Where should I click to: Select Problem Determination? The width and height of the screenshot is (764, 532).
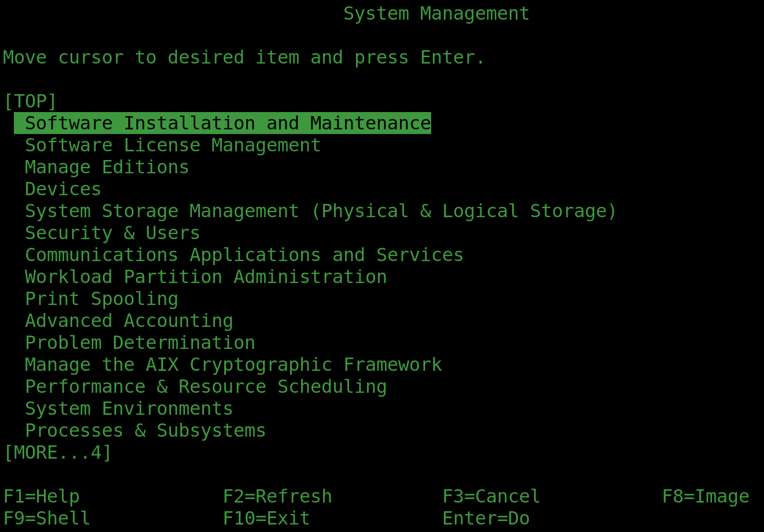coord(139,342)
